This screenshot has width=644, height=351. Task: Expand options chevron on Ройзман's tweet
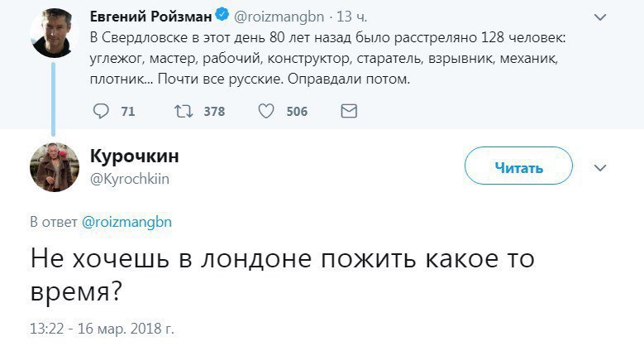pyautogui.click(x=601, y=15)
